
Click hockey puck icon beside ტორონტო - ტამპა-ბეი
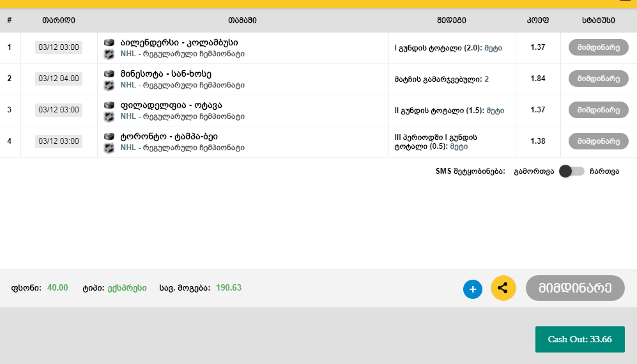pos(109,137)
